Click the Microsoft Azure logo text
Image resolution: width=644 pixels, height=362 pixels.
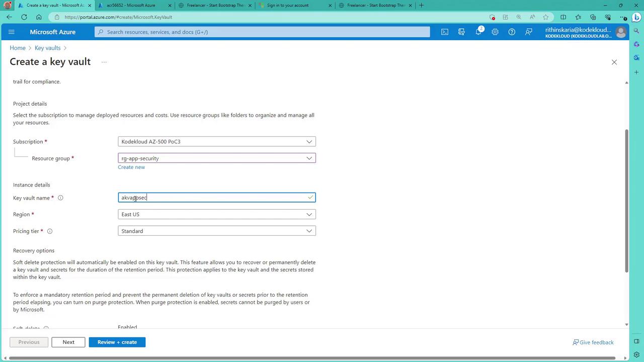click(x=53, y=32)
